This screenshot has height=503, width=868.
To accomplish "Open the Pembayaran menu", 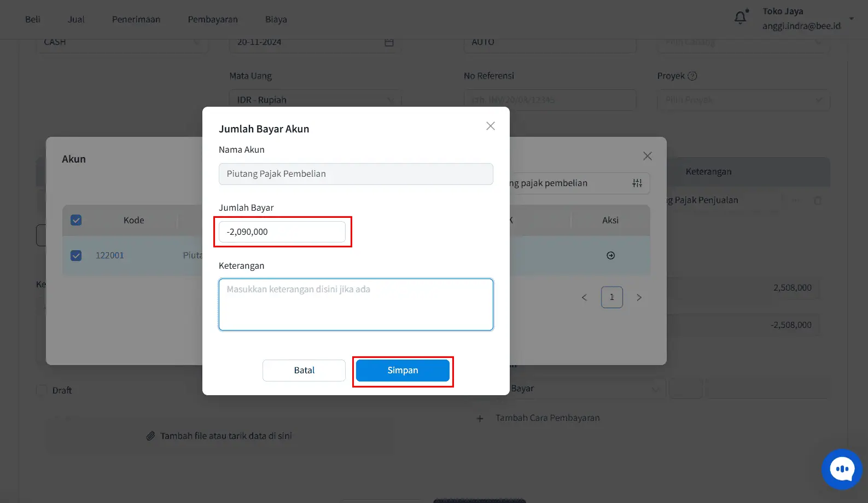I will [213, 20].
